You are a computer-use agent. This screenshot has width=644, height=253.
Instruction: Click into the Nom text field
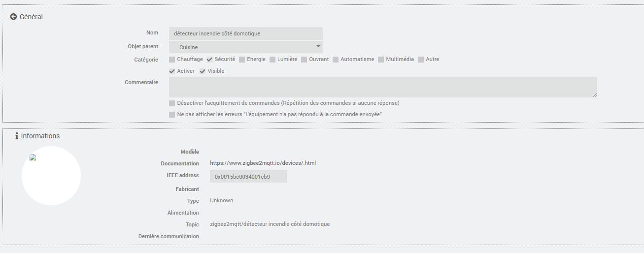pos(245,33)
